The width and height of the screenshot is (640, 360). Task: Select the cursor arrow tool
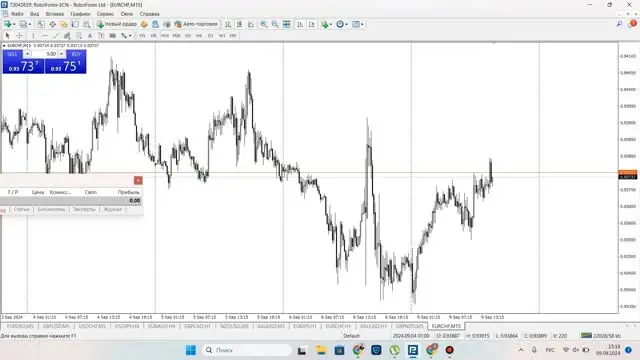click(7, 36)
